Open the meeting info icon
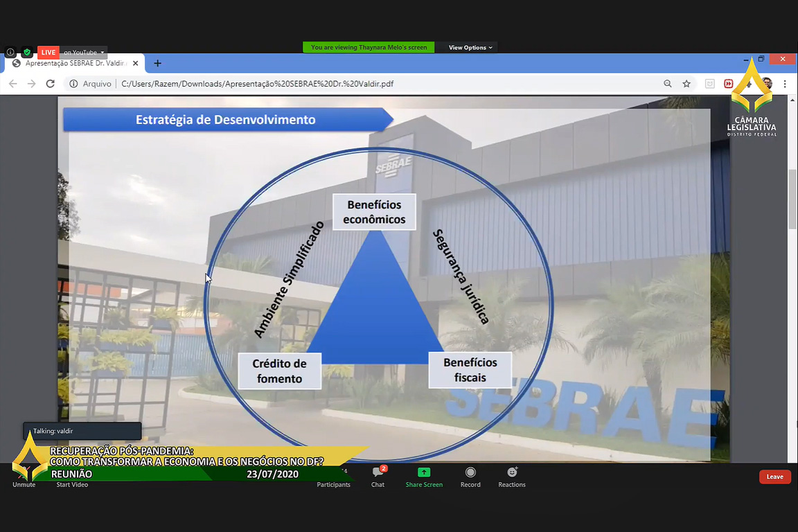 [x=10, y=52]
